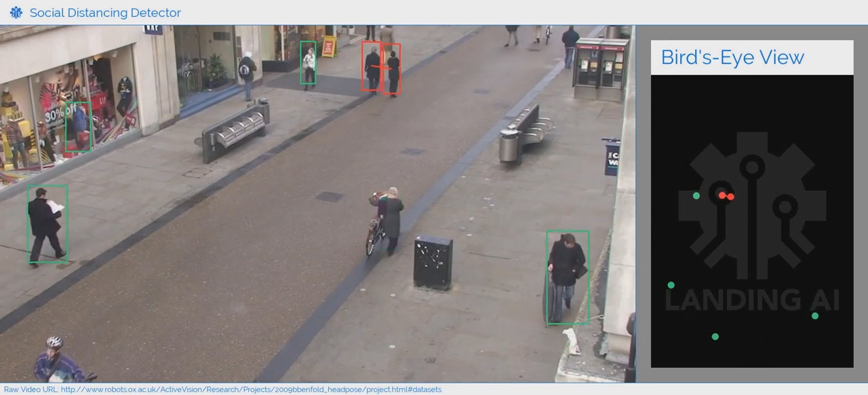Click the woman pushing the bicycle

coord(390,217)
